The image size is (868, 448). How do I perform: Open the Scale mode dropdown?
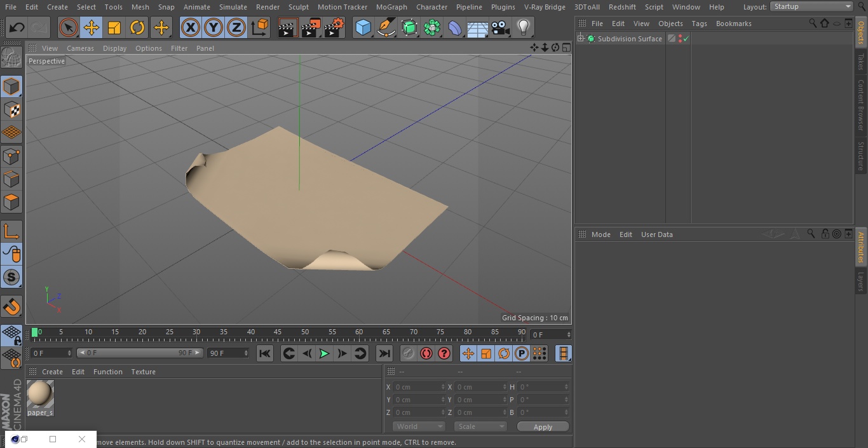[480, 426]
